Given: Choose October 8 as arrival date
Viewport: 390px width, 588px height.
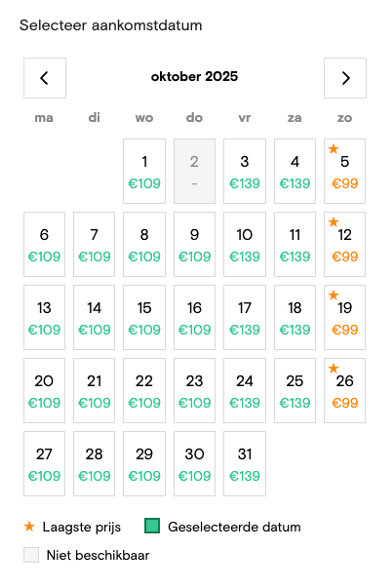Looking at the screenshot, I should [144, 244].
